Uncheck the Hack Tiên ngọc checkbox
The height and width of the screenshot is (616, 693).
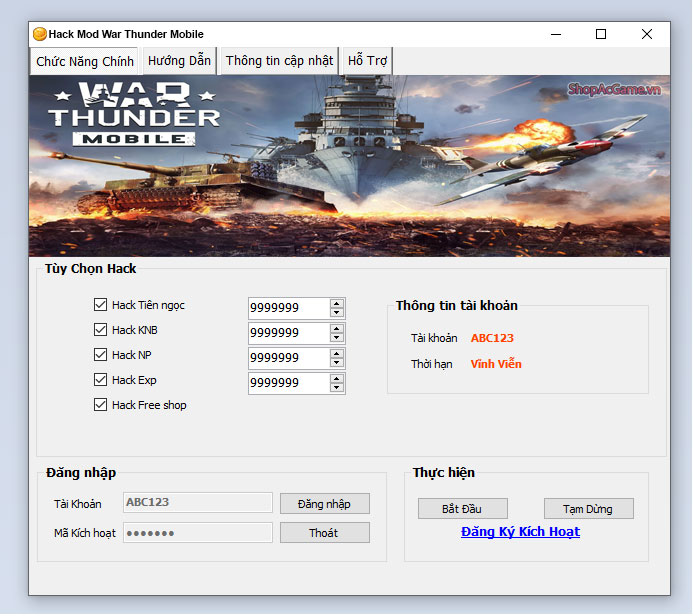coord(100,304)
